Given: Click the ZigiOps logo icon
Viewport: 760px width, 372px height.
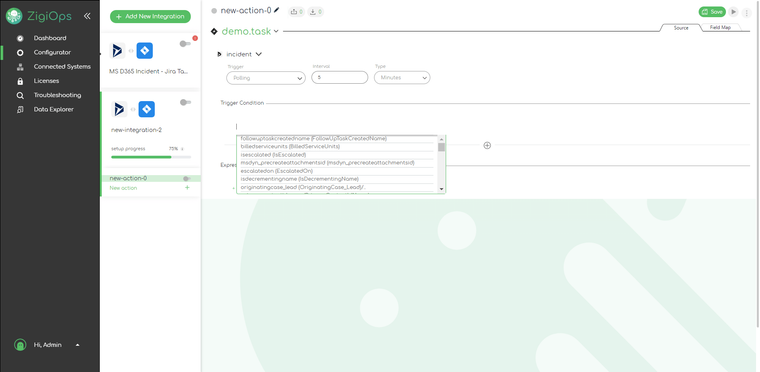Looking at the screenshot, I should pyautogui.click(x=14, y=16).
